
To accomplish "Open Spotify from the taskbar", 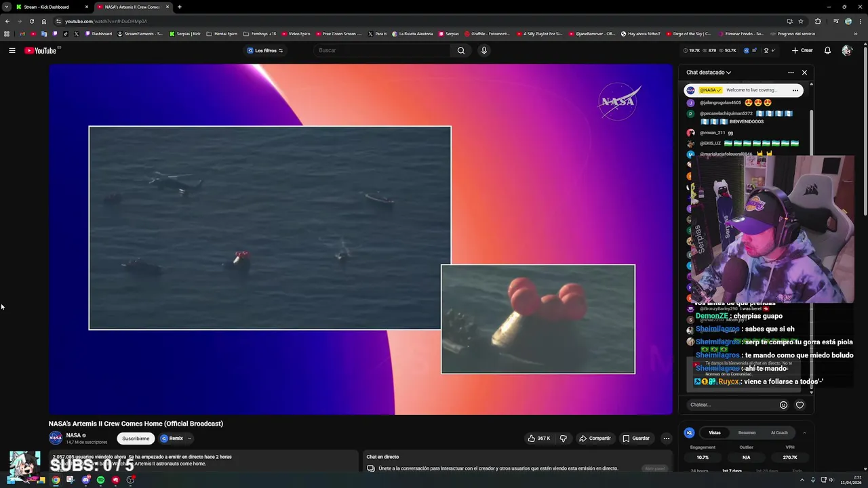I will (x=100, y=480).
